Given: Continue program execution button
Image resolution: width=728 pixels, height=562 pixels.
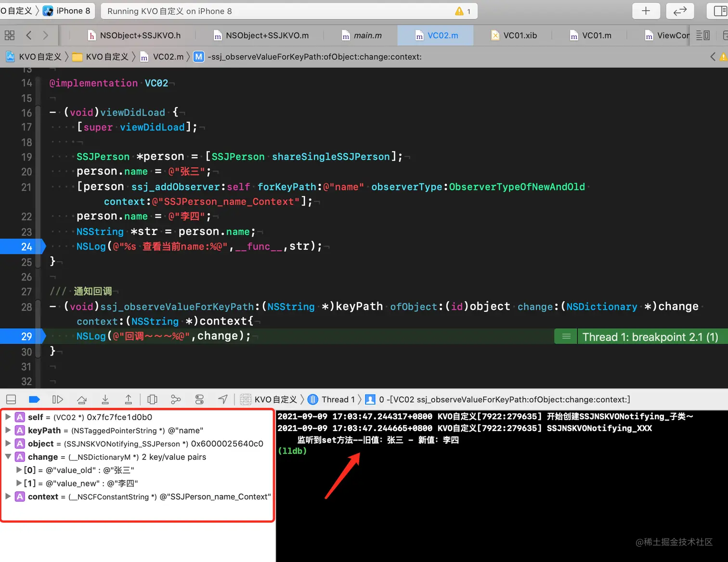Looking at the screenshot, I should click(58, 399).
